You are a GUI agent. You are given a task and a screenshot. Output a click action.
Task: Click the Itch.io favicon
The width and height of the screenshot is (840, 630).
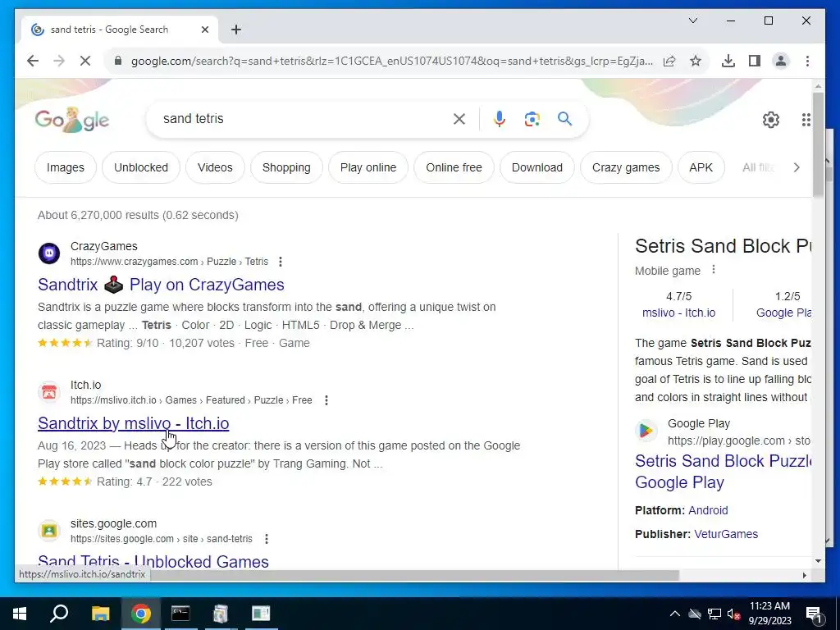[48, 391]
